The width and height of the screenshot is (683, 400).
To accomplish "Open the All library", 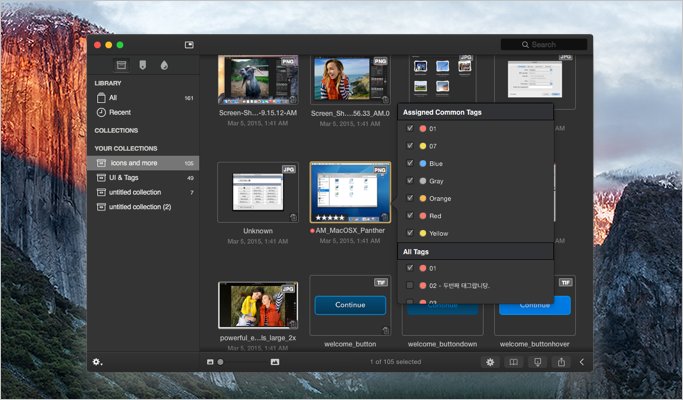I will 143,98.
